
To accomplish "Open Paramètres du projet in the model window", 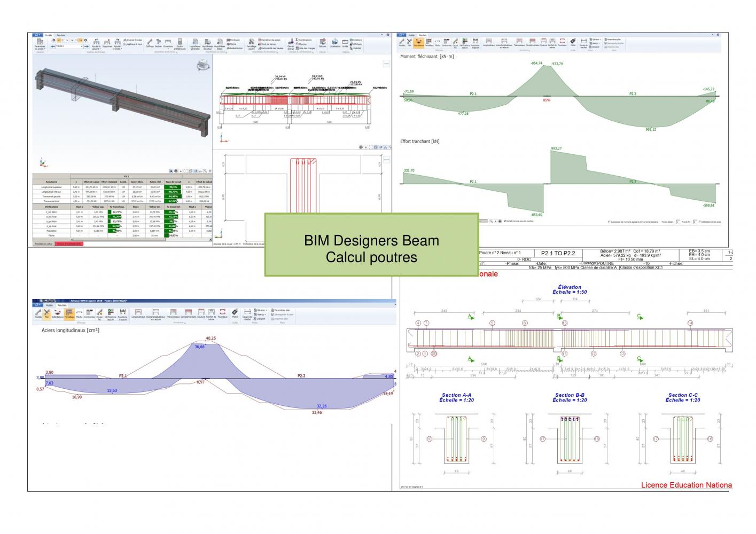I will pos(40,44).
